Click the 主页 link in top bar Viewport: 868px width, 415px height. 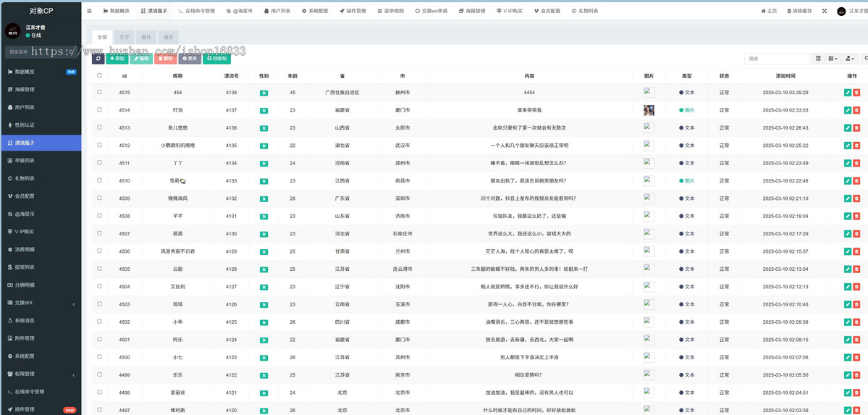[769, 11]
